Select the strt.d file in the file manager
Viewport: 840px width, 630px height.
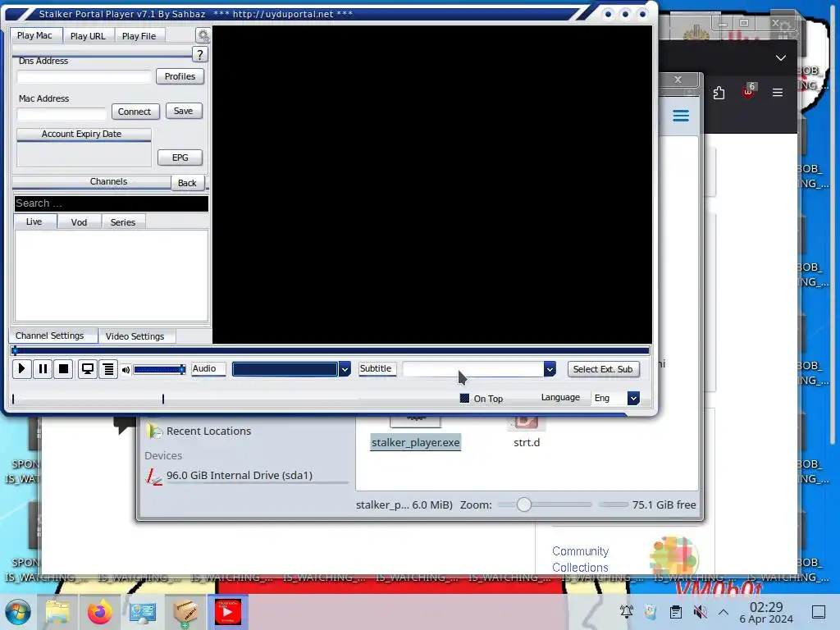coord(527,442)
